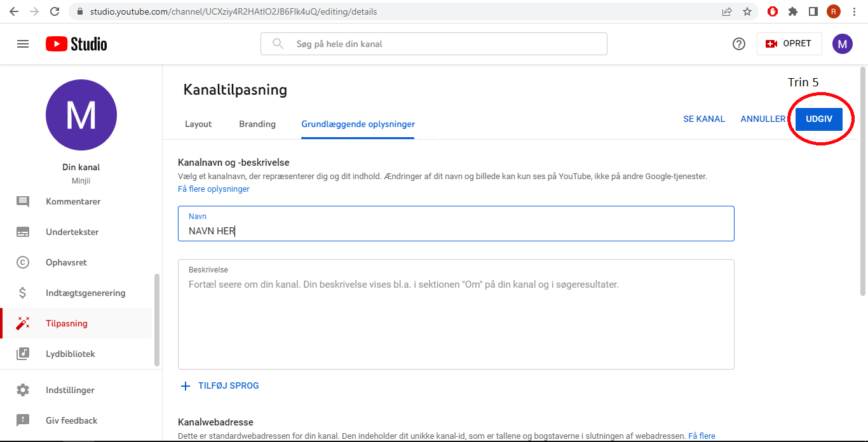Click the Kommentarer sidebar icon
Screen dimensions: 868x442
(x=23, y=201)
